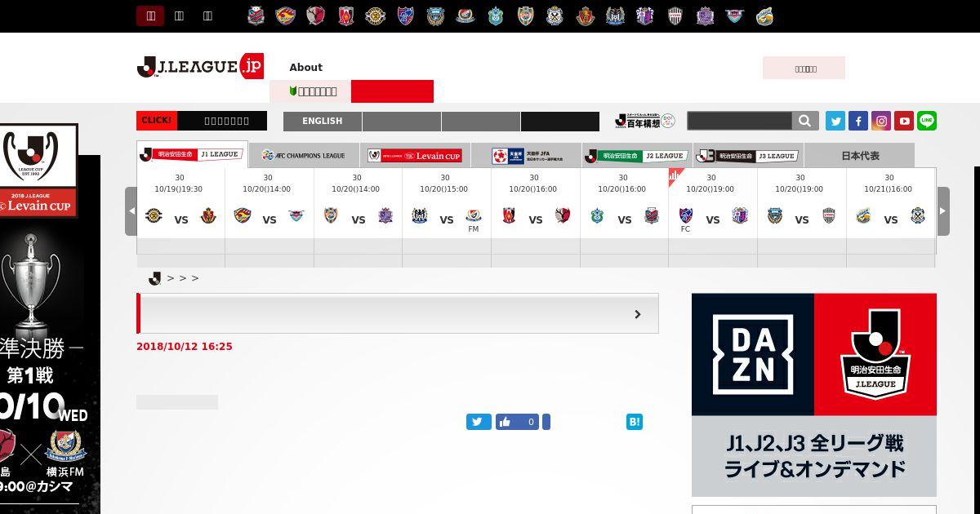980x514 pixels.
Task: Open V-Varen Nagasaki crest in top club bar
Action: coord(764,16)
